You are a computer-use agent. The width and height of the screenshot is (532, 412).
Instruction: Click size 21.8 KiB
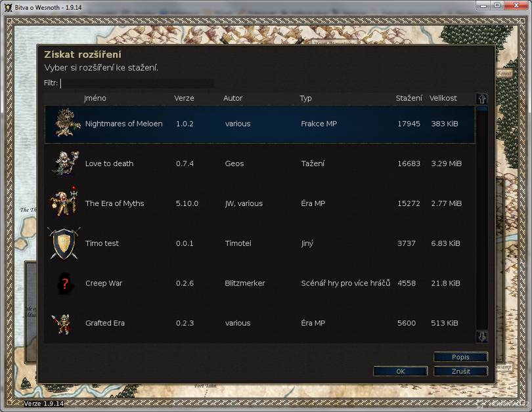tap(445, 283)
